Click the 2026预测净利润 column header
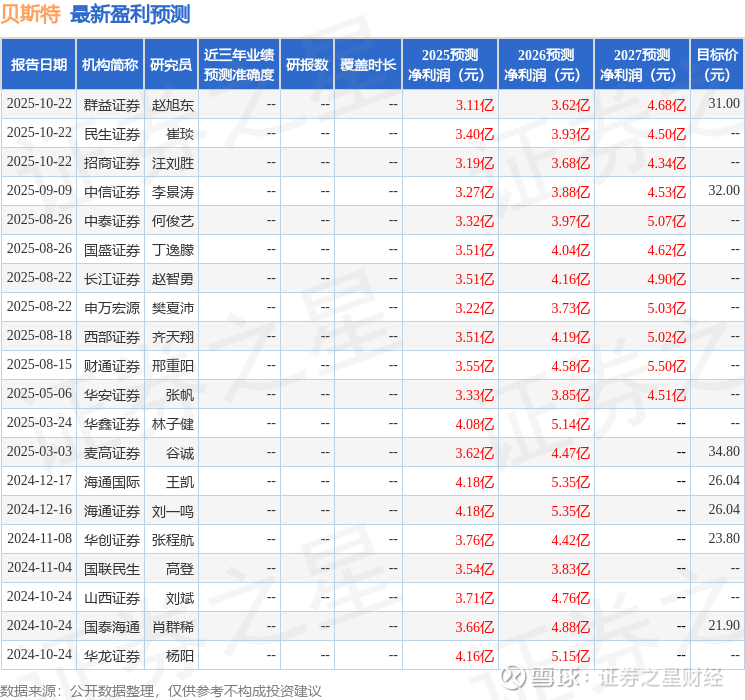The height and width of the screenshot is (700, 745). pyautogui.click(x=546, y=64)
